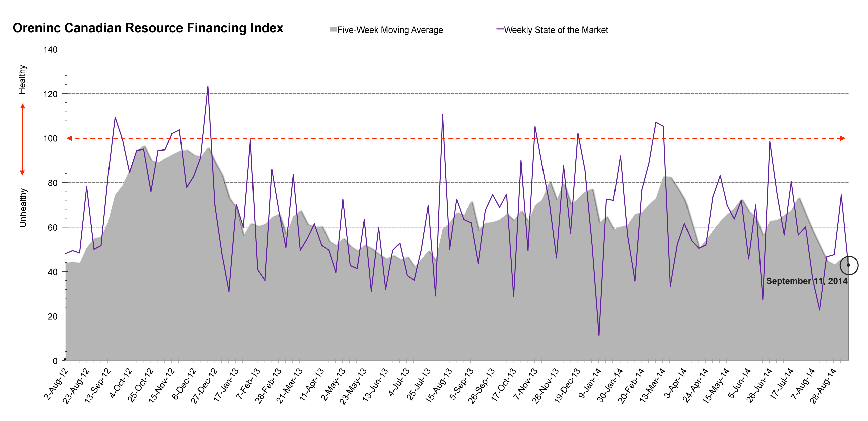Screen dimensions: 868x421
Task: Click the y-axis value 80
Action: 53,183
